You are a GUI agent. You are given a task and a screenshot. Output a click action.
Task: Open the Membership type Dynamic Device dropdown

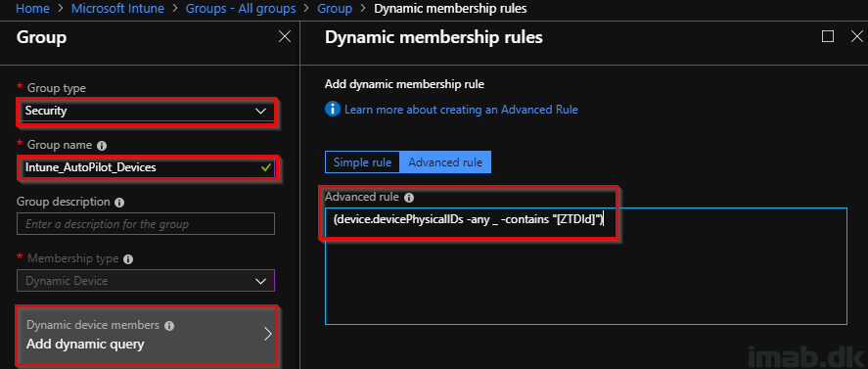pos(146,280)
